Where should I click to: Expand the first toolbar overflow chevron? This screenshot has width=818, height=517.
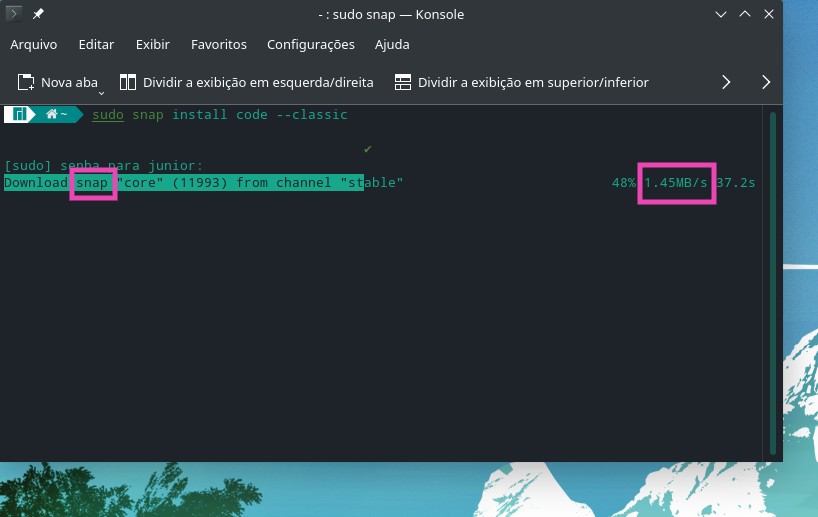(726, 82)
